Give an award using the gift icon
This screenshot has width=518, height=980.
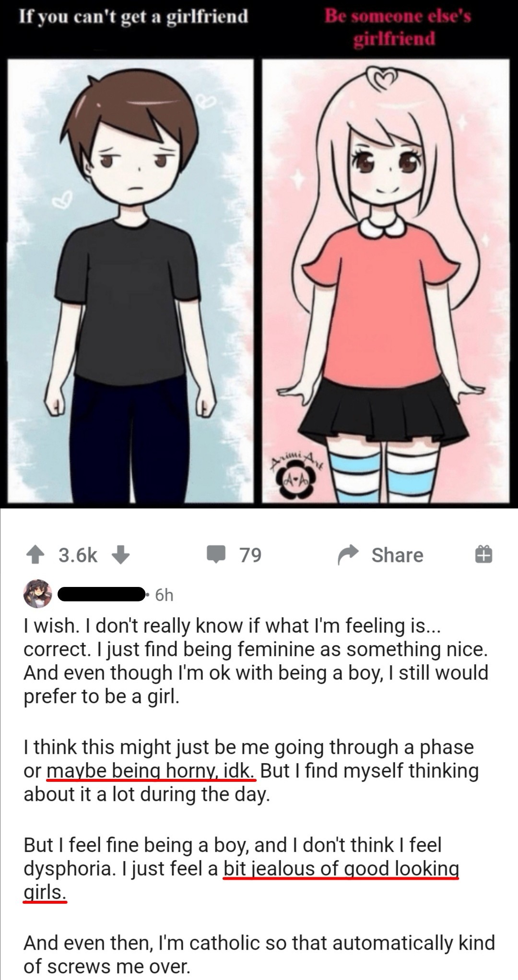(x=483, y=555)
